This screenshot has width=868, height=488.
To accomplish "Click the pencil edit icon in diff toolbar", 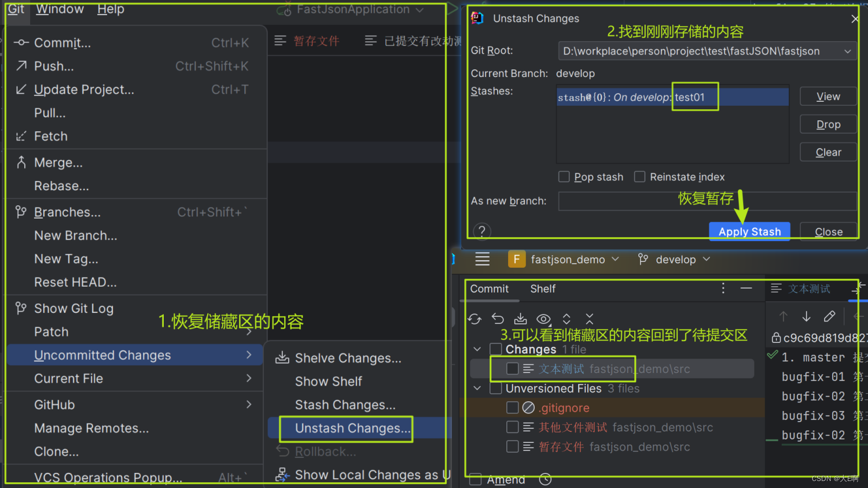I will [829, 316].
